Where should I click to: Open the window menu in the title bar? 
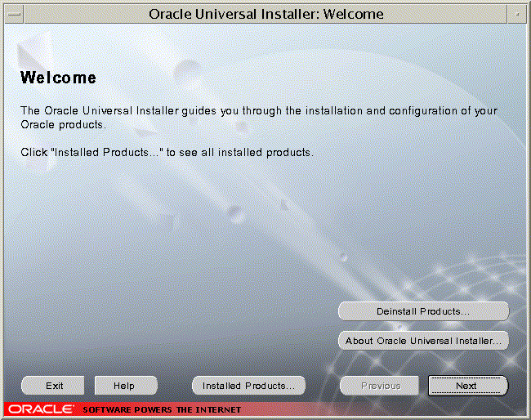pyautogui.click(x=14, y=15)
